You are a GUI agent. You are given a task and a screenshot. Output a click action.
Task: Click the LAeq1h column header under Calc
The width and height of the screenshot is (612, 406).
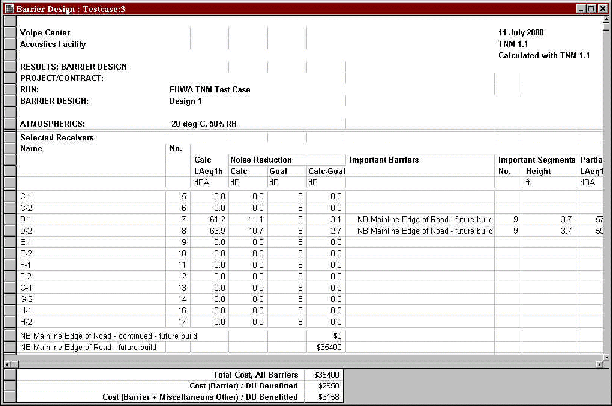[x=208, y=171]
